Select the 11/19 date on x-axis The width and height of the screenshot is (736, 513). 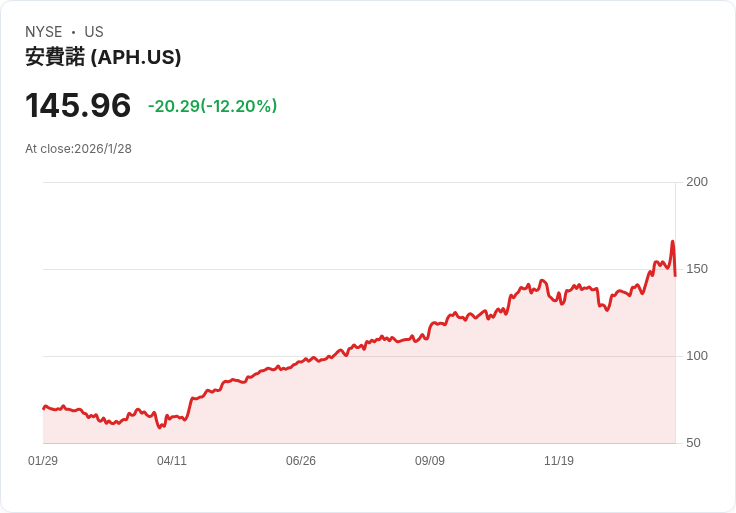click(x=559, y=461)
